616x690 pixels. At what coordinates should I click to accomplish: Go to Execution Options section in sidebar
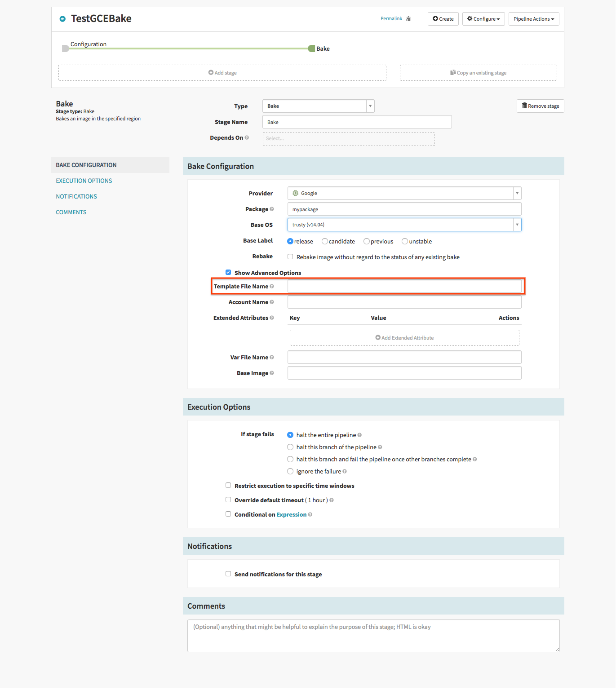(84, 181)
